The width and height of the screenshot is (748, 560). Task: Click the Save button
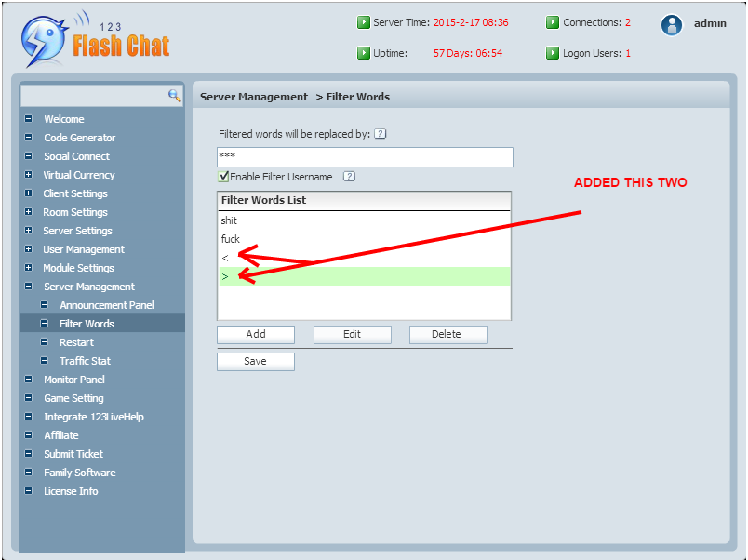point(255,361)
